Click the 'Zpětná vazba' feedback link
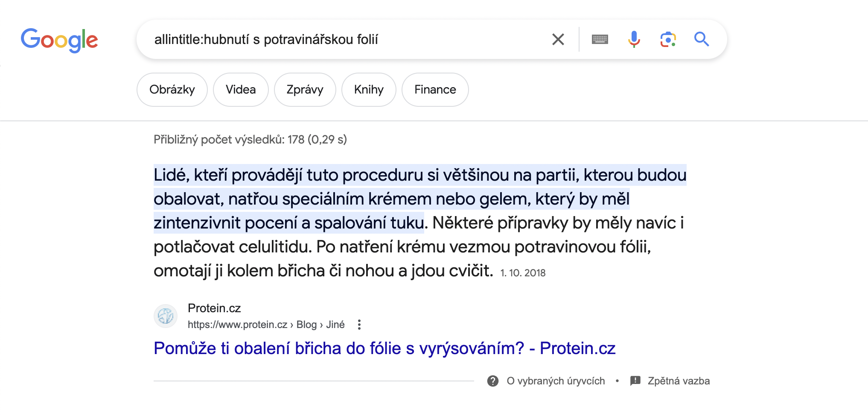This screenshot has height=416, width=868. tap(679, 381)
